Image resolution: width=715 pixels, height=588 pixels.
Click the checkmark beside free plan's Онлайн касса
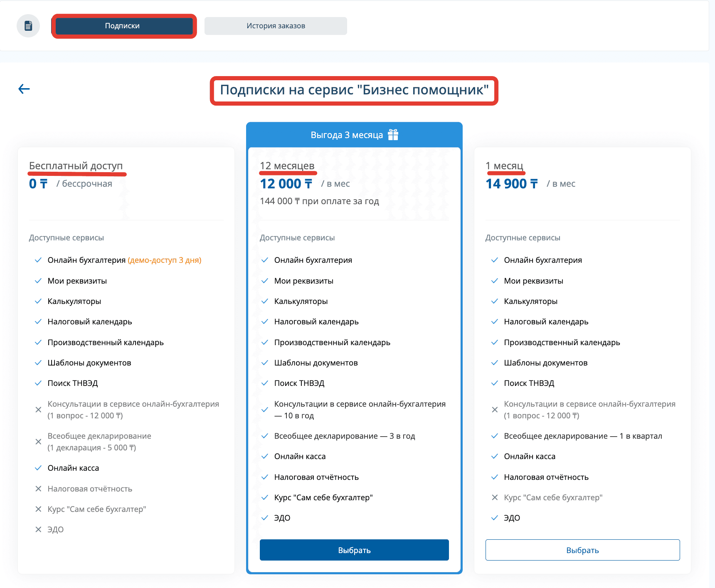(38, 468)
